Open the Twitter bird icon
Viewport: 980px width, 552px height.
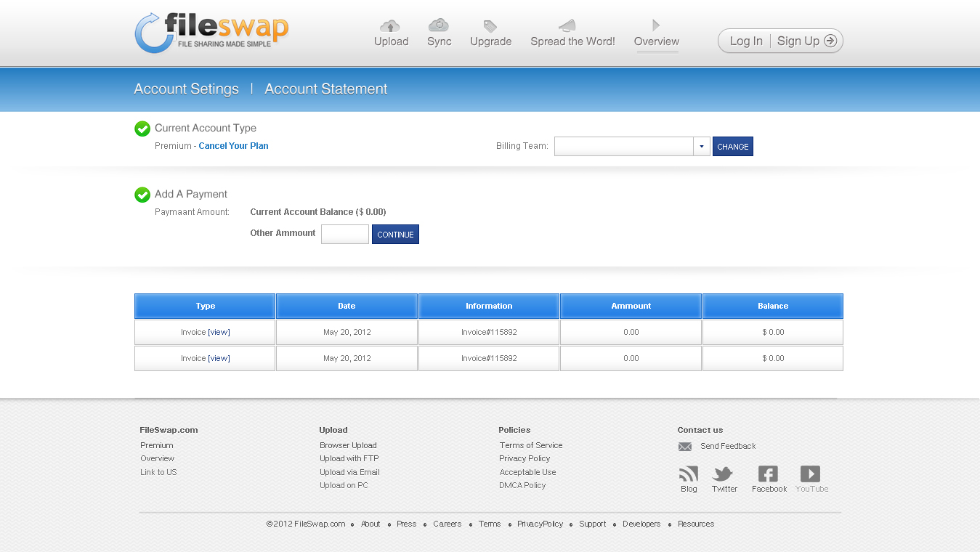click(723, 474)
